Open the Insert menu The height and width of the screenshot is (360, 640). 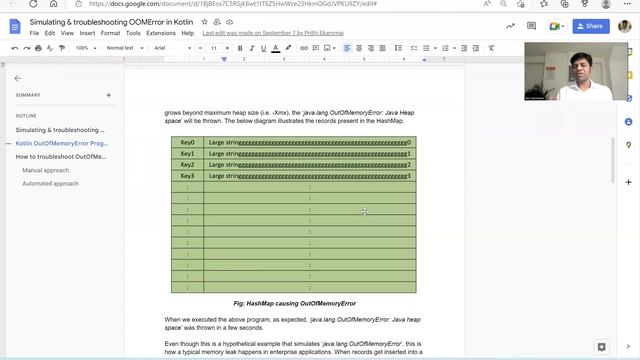[x=87, y=33]
